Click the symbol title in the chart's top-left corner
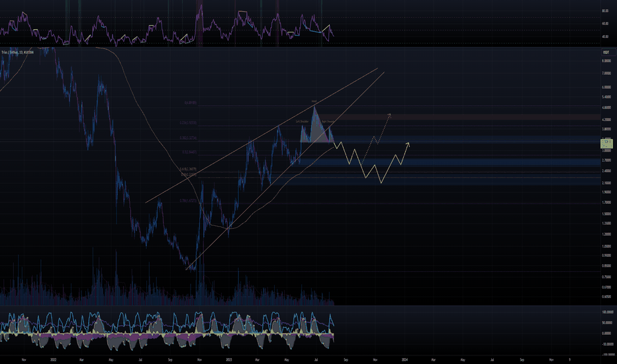The width and height of the screenshot is (617, 364). coord(17,52)
